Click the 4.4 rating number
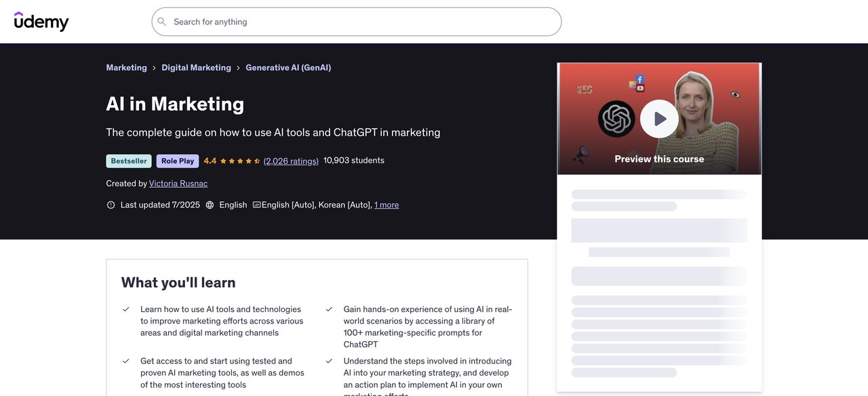This screenshot has height=396, width=868. (x=210, y=161)
